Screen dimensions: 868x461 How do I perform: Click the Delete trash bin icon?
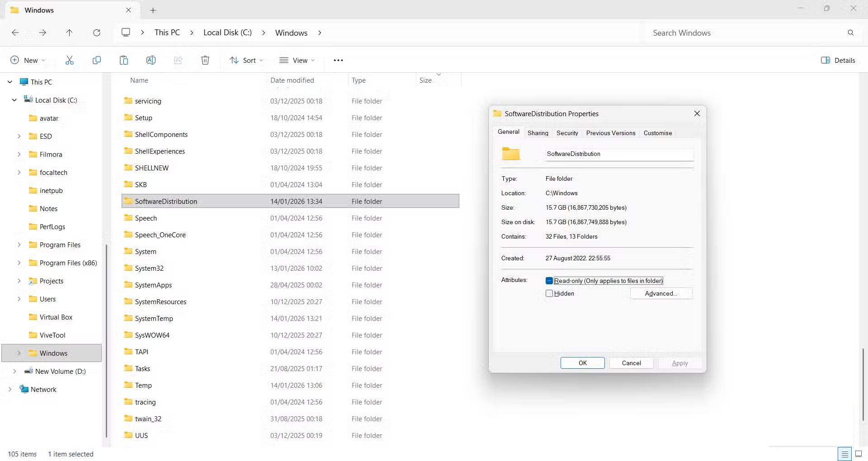(205, 60)
